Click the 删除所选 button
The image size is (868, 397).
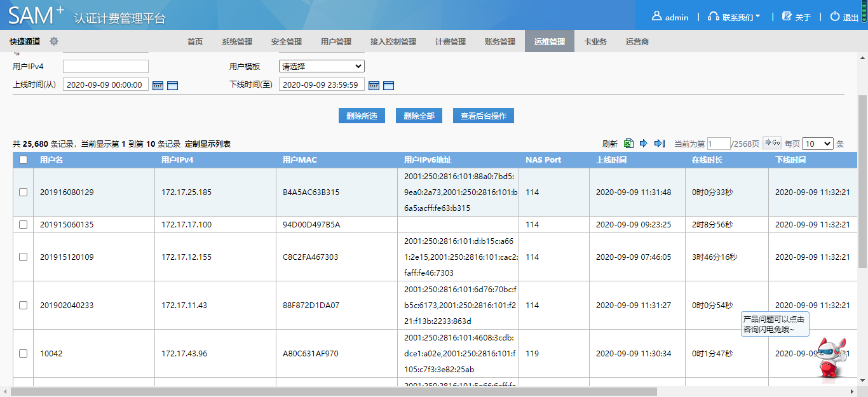[362, 116]
